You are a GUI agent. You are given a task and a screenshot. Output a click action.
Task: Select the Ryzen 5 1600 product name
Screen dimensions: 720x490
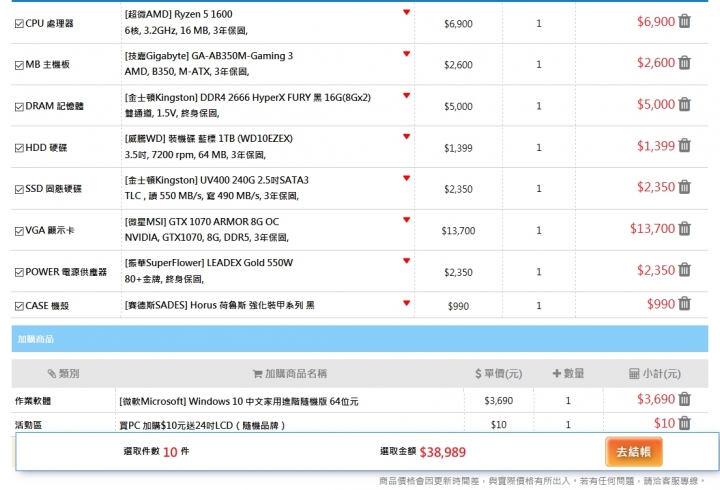click(178, 14)
